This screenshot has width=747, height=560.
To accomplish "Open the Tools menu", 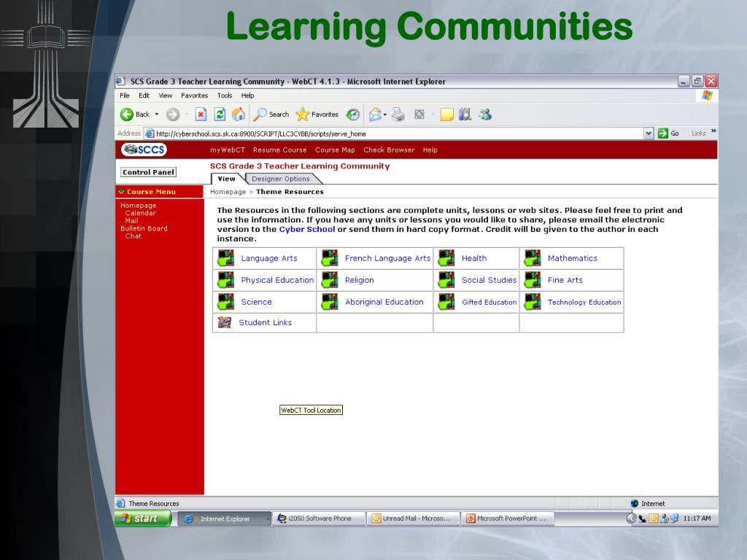I will [225, 96].
